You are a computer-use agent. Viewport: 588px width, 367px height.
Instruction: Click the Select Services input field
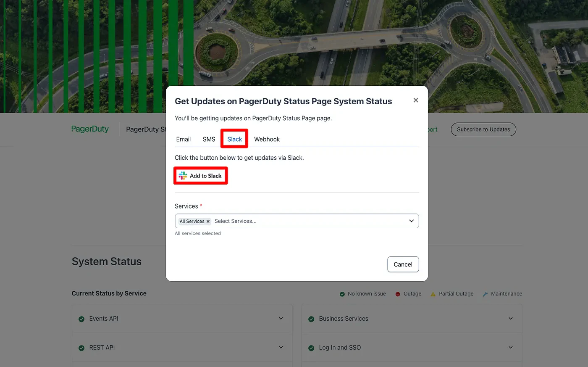pos(297,221)
